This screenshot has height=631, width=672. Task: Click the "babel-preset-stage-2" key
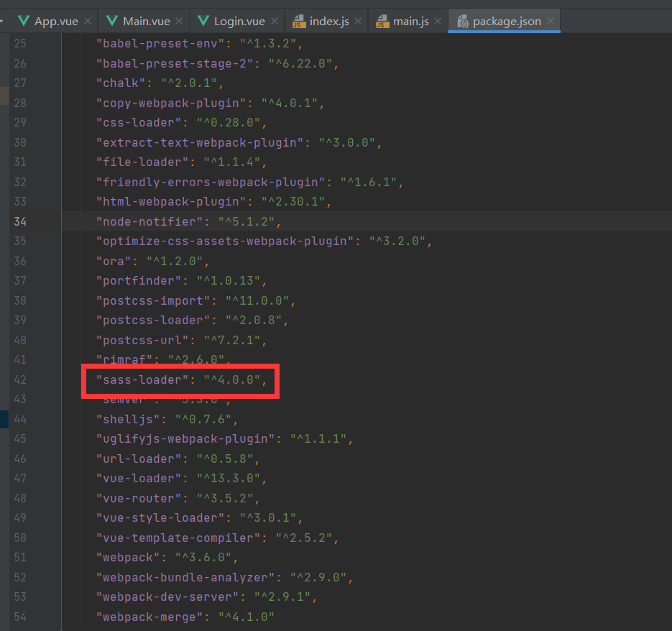(175, 63)
